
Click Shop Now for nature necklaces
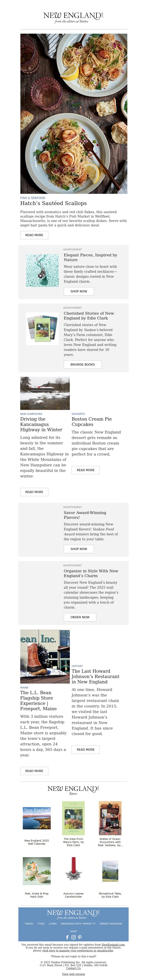pos(79,291)
